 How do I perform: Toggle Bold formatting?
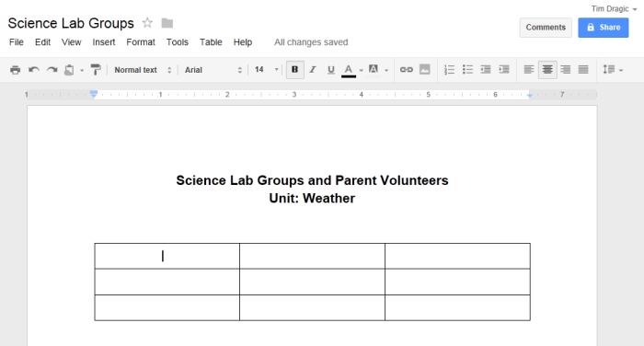pos(294,69)
